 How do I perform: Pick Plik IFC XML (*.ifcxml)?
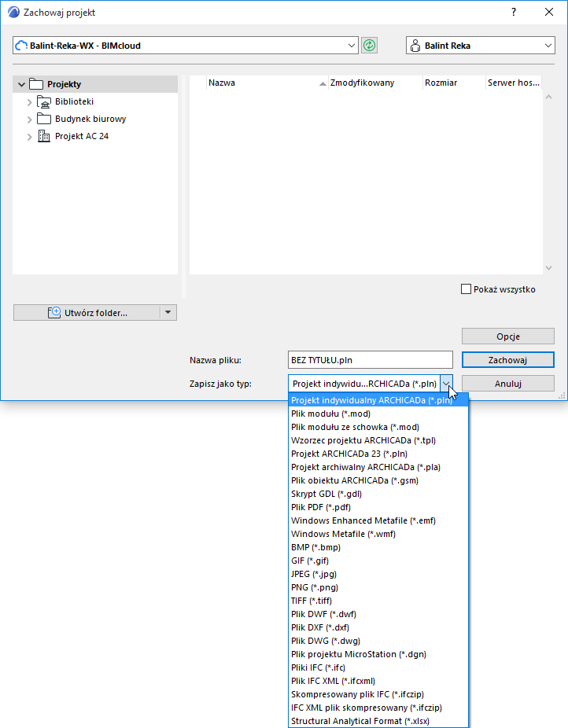click(x=378, y=681)
